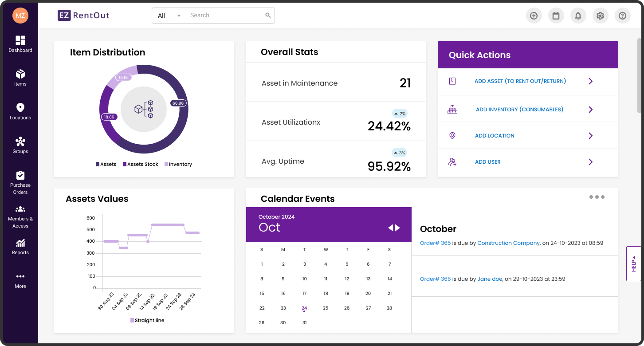Open Reports in the sidebar
644x346 pixels.
[x=20, y=247]
